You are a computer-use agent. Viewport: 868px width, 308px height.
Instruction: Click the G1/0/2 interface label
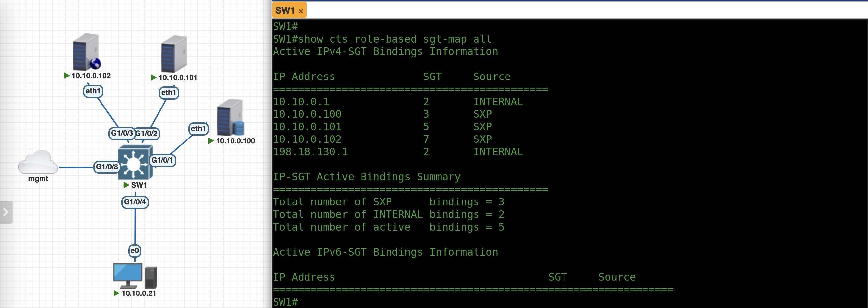point(147,134)
